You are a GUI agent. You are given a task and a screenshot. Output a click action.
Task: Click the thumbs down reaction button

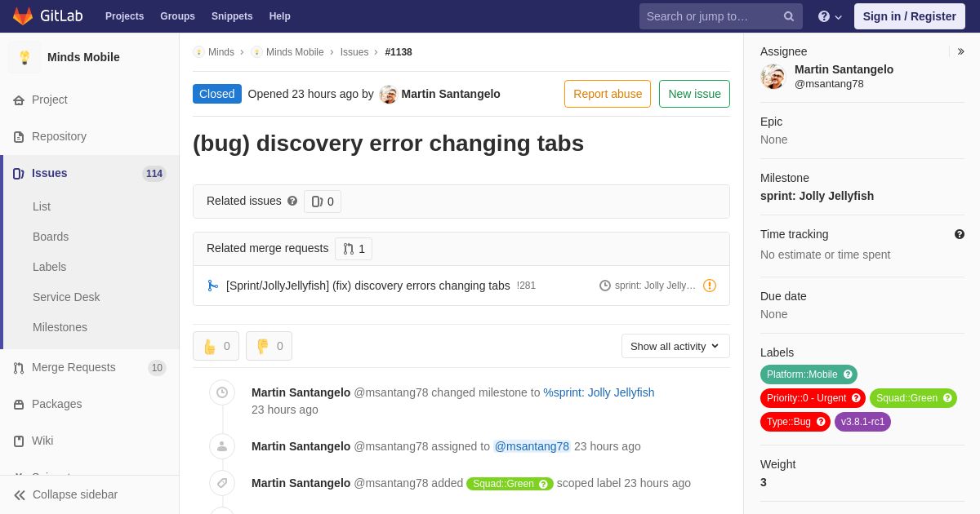269,346
